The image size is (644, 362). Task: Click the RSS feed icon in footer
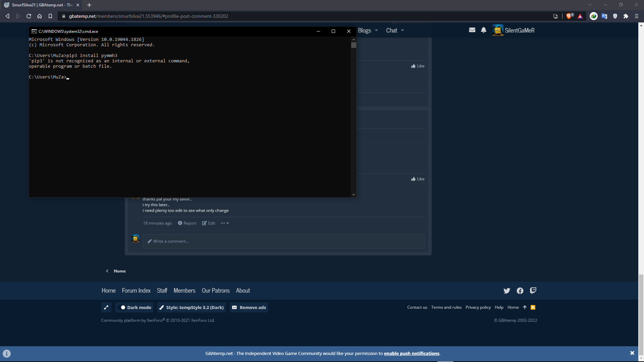pos(533,307)
